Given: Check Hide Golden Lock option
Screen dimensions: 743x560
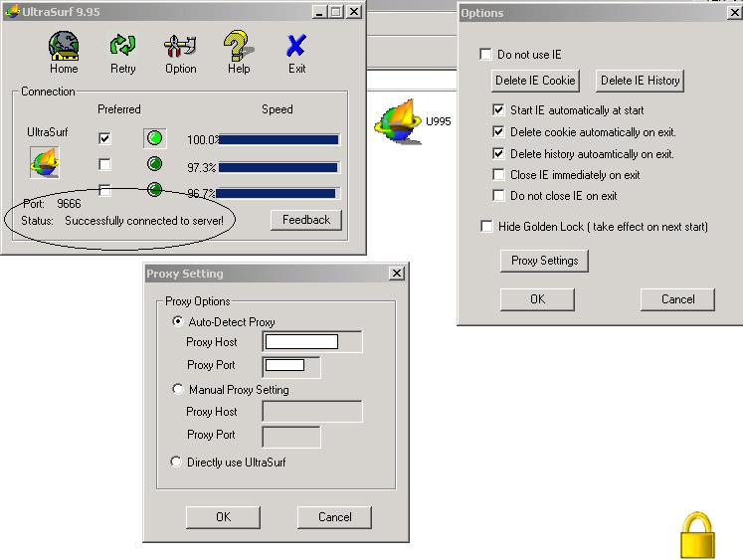Looking at the screenshot, I should [x=486, y=226].
